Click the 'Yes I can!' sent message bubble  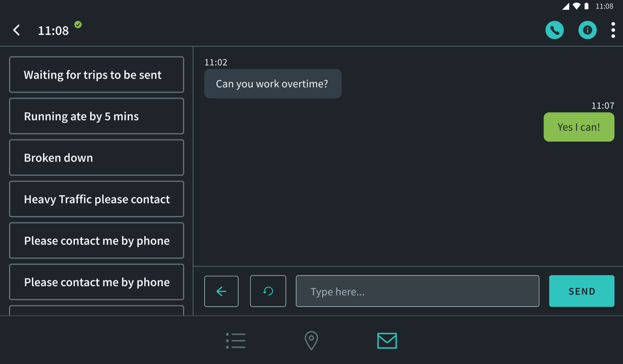pyautogui.click(x=579, y=127)
